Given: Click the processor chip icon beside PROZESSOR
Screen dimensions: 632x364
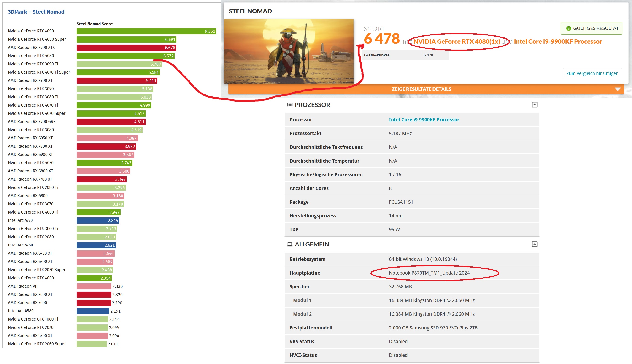Looking at the screenshot, I should click(x=289, y=105).
